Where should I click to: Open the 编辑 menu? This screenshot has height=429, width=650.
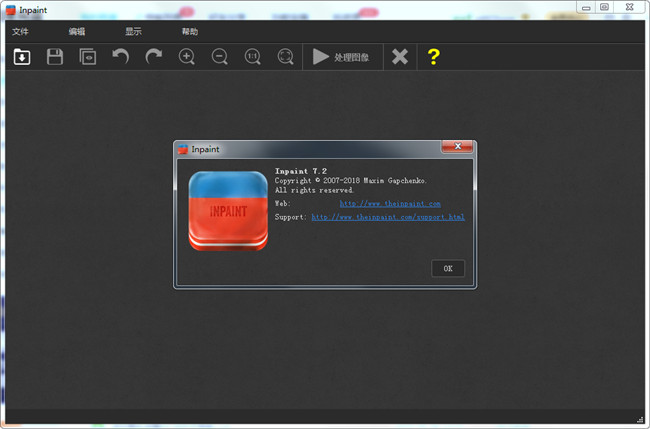(x=77, y=32)
